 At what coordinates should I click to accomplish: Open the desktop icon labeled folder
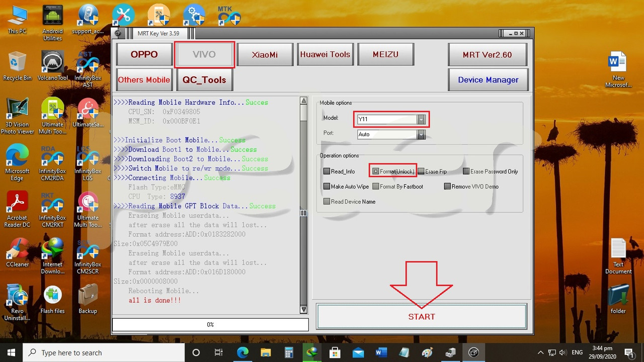click(x=618, y=300)
